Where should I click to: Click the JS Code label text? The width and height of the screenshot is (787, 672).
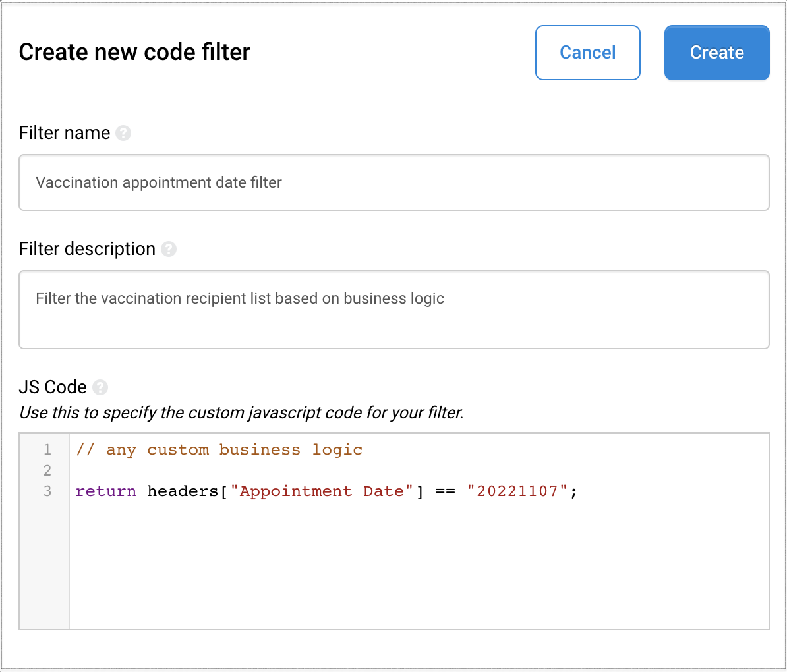point(53,387)
